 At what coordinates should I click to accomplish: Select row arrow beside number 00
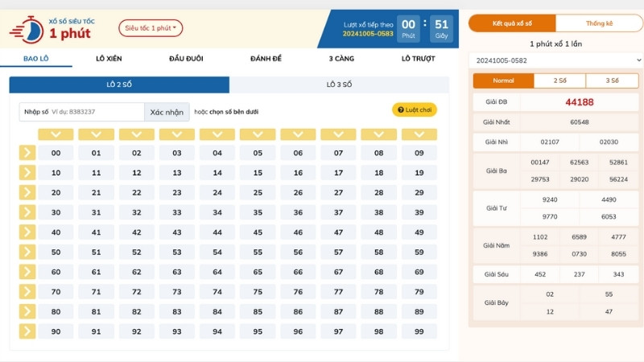pyautogui.click(x=27, y=152)
